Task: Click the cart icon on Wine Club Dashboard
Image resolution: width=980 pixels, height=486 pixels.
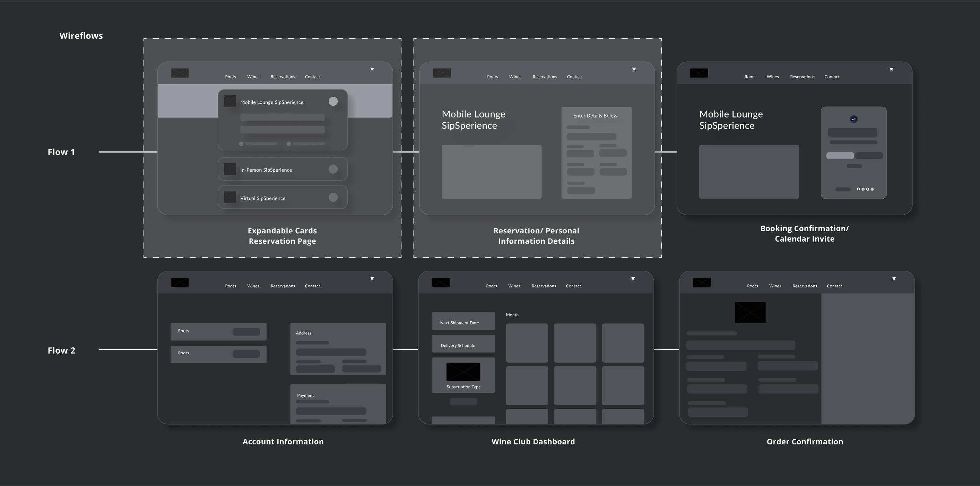Action: 633,279
